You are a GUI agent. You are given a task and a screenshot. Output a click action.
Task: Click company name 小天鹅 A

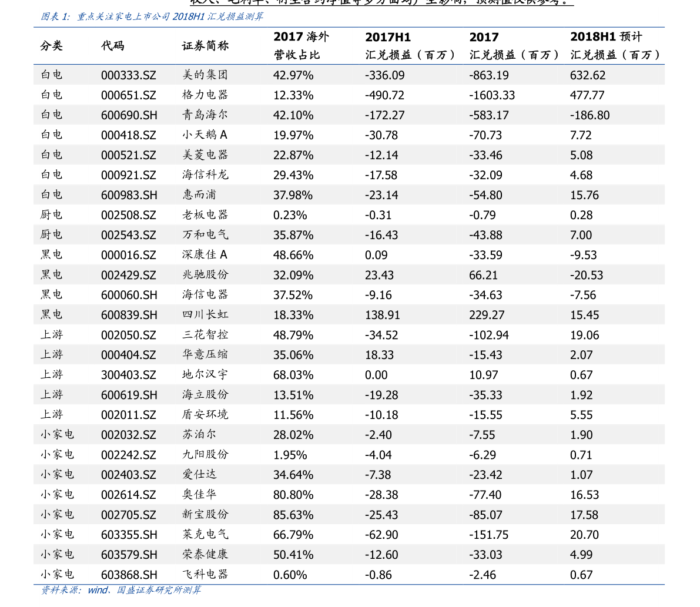[x=205, y=135]
